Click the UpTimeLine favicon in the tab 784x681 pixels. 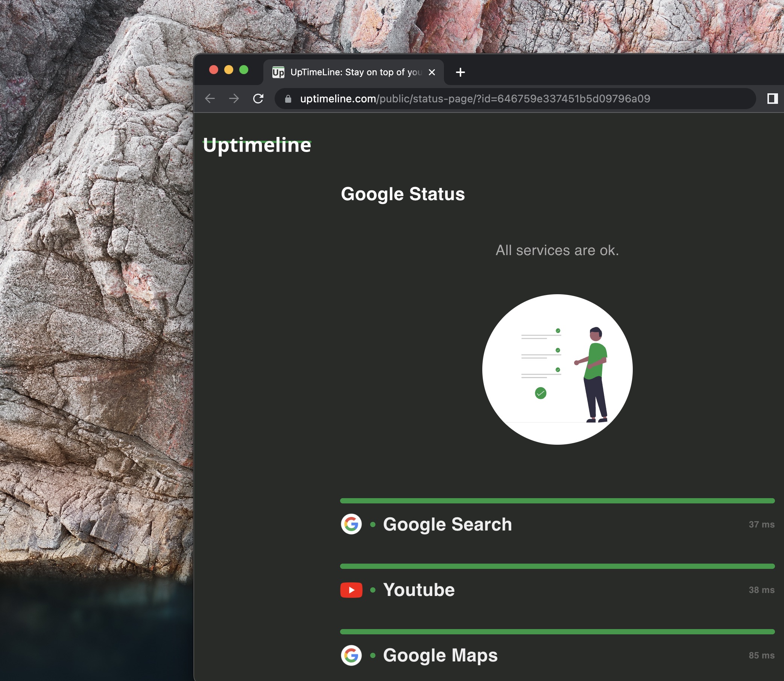(278, 72)
